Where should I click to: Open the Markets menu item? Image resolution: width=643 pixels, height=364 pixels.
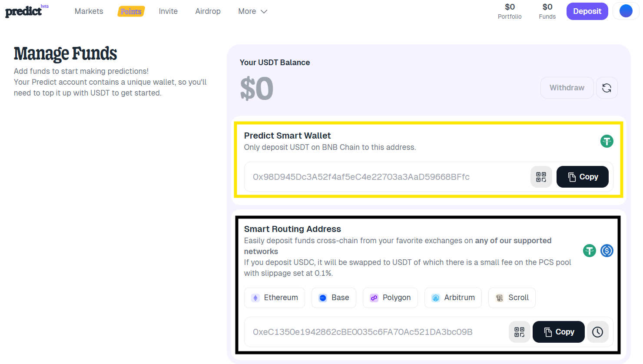[89, 11]
